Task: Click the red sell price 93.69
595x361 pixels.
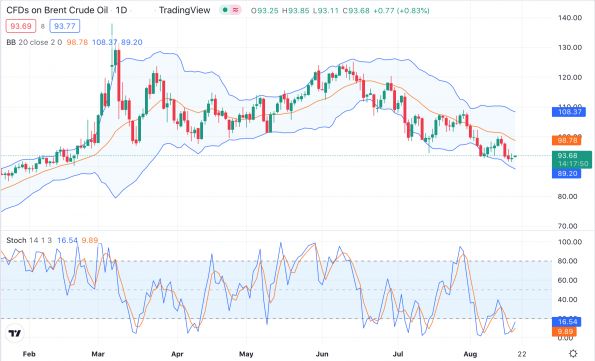Action: tap(21, 26)
